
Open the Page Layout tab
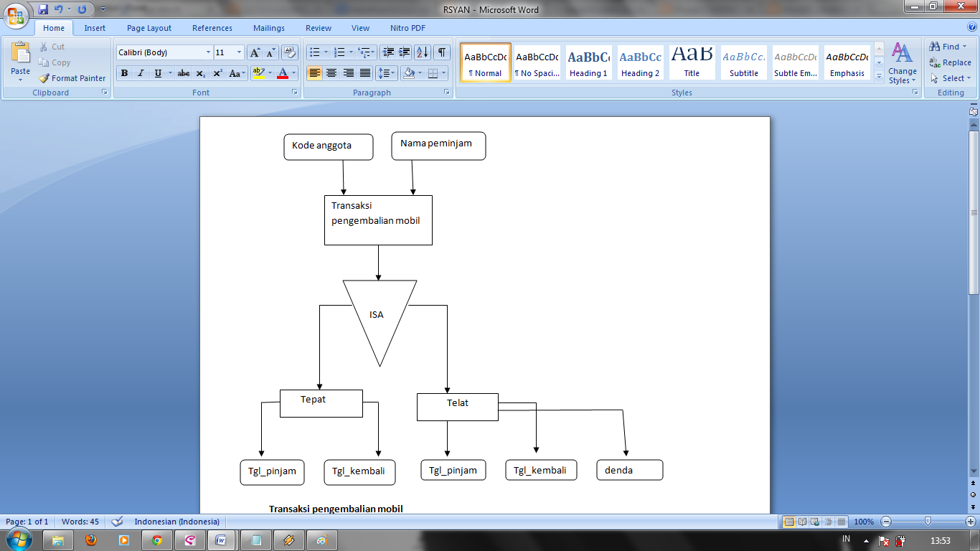pyautogui.click(x=149, y=28)
